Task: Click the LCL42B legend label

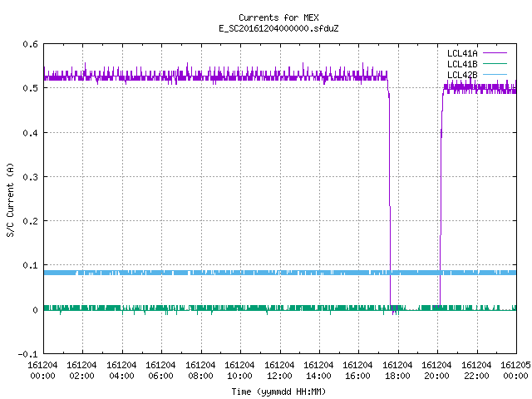Action: (x=462, y=75)
